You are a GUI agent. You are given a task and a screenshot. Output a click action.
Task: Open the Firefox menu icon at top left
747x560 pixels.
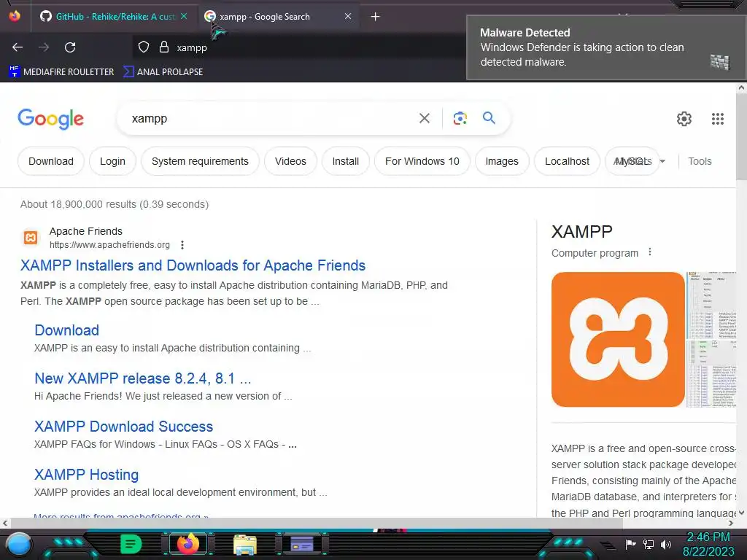click(15, 16)
